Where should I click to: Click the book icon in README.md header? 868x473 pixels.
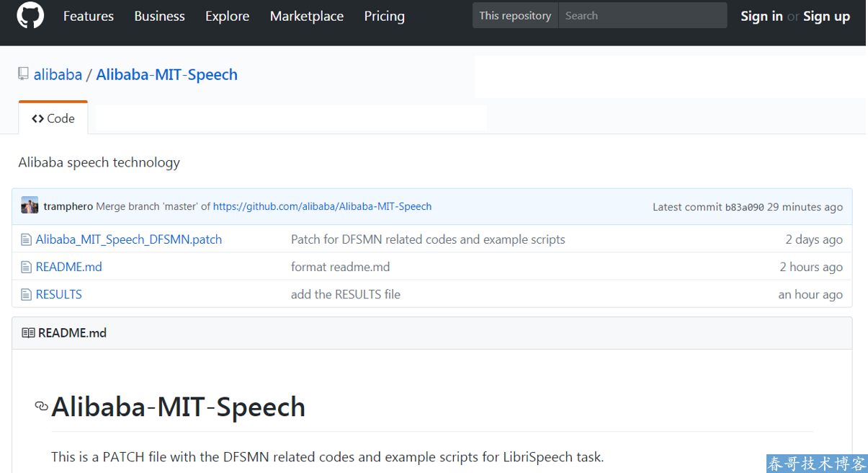pos(28,333)
